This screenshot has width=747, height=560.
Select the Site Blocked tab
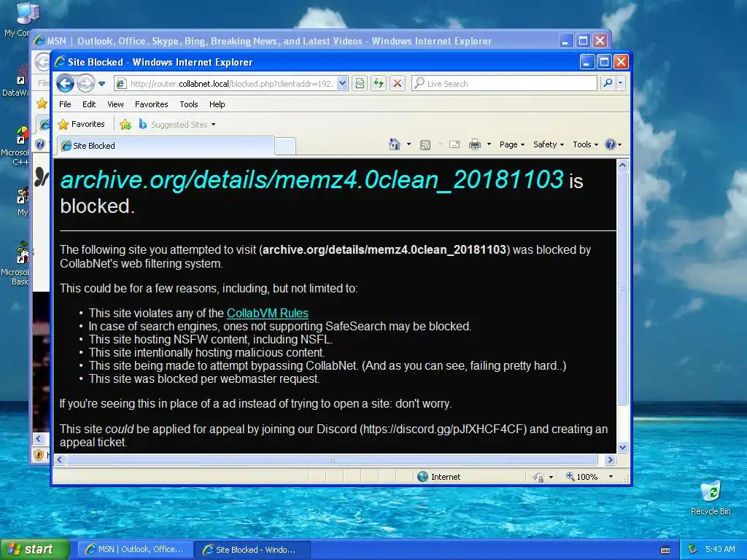(x=166, y=146)
